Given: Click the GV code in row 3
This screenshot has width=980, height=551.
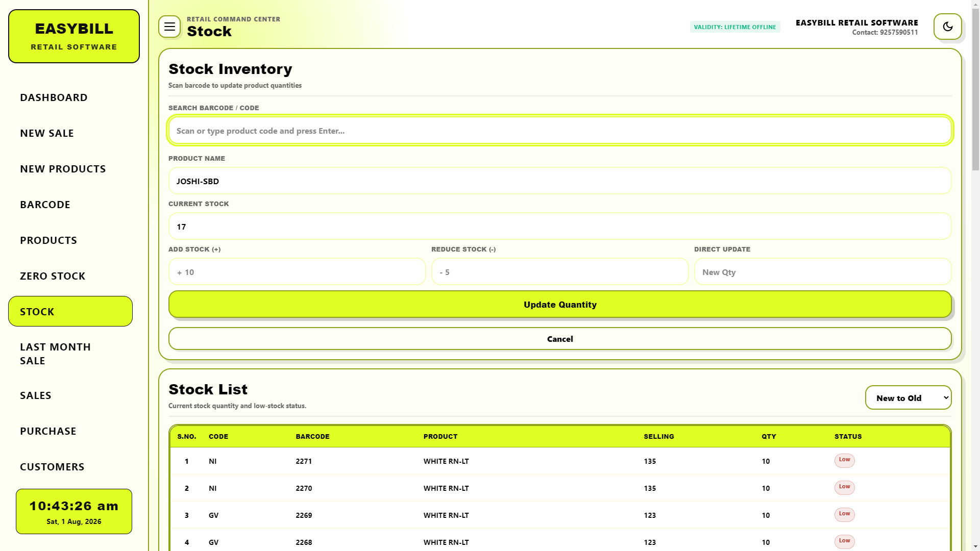Looking at the screenshot, I should coord(213,515).
